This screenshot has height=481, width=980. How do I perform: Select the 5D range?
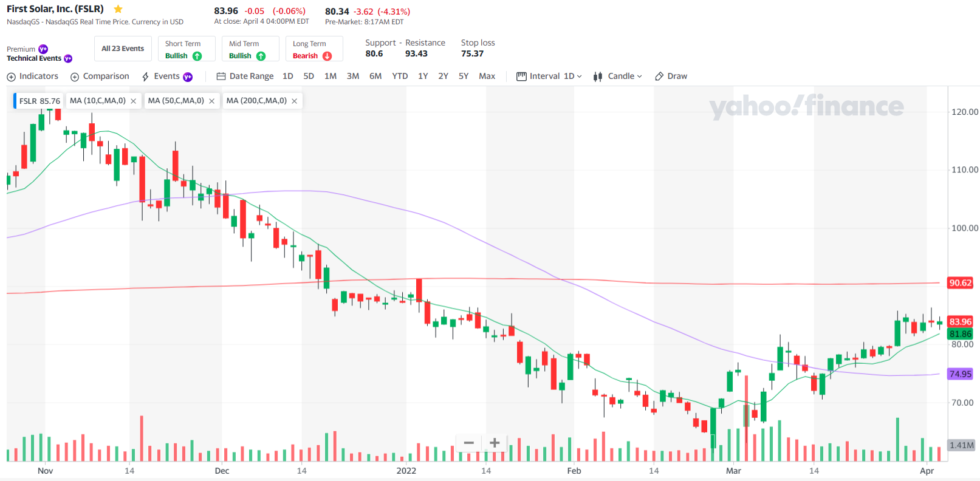[309, 76]
